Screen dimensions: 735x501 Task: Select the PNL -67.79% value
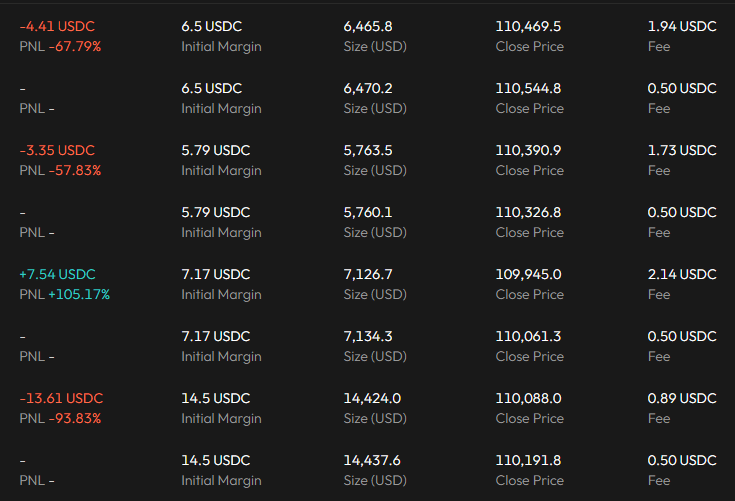(60, 47)
